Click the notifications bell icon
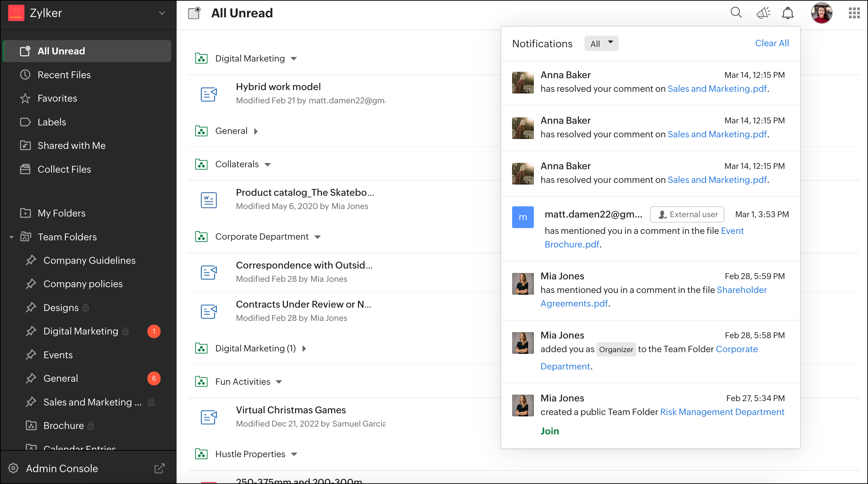This screenshot has height=484, width=868. pos(788,13)
